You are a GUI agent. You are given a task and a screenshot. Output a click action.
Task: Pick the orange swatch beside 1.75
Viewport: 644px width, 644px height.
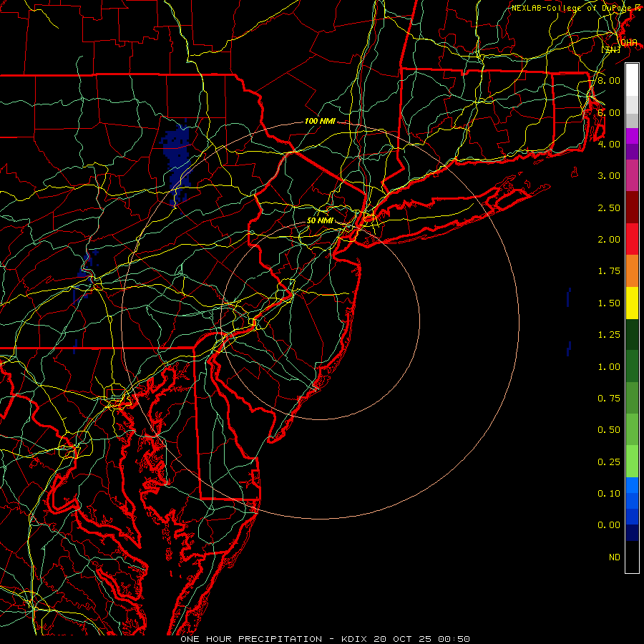click(x=632, y=270)
